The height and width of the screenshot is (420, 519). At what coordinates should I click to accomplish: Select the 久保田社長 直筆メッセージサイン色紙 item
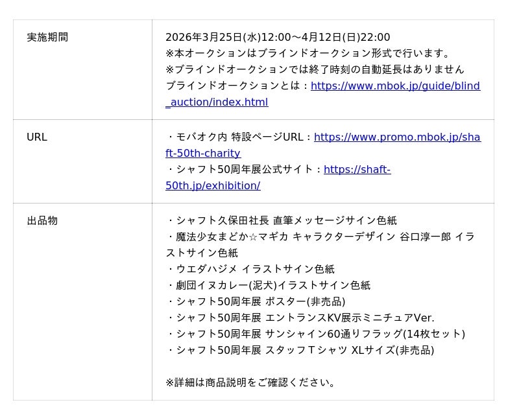(282, 221)
